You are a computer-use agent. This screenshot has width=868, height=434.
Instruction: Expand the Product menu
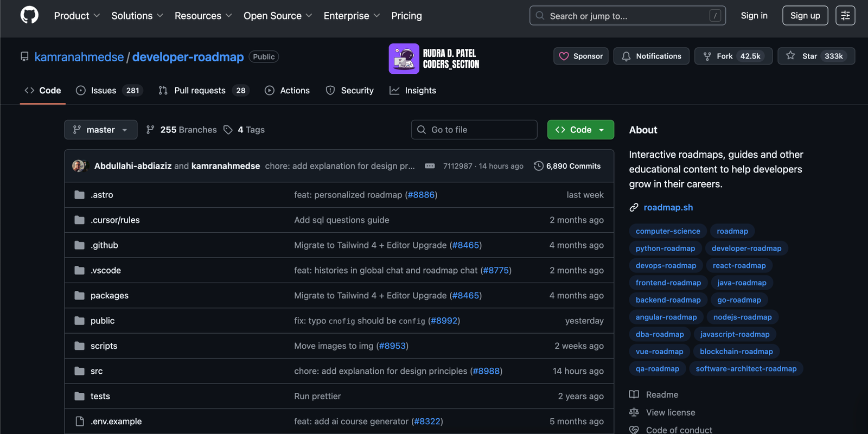coord(77,16)
